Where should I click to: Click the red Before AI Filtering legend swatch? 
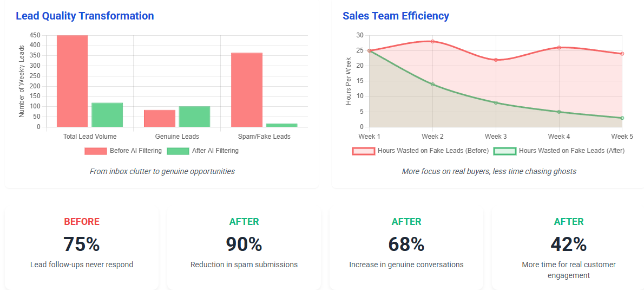95,151
